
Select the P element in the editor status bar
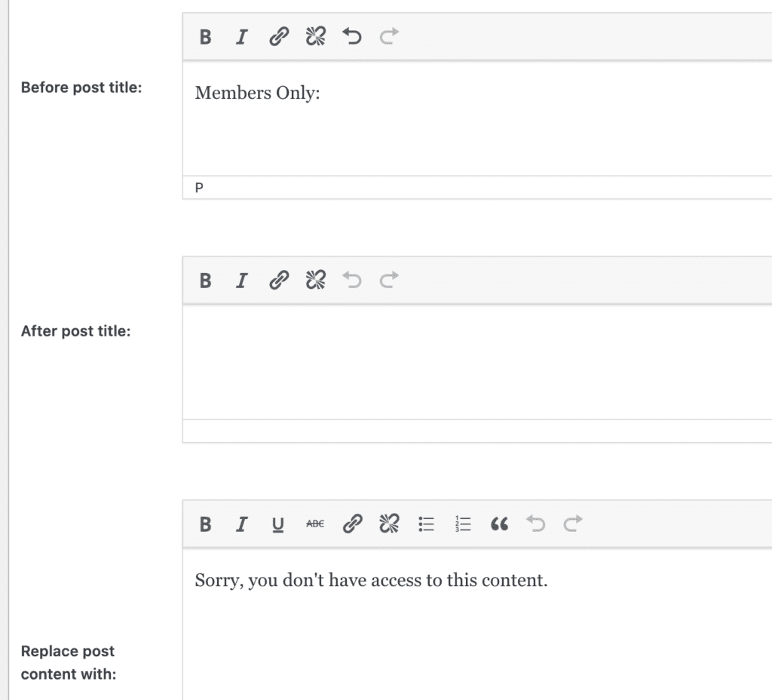click(198, 189)
